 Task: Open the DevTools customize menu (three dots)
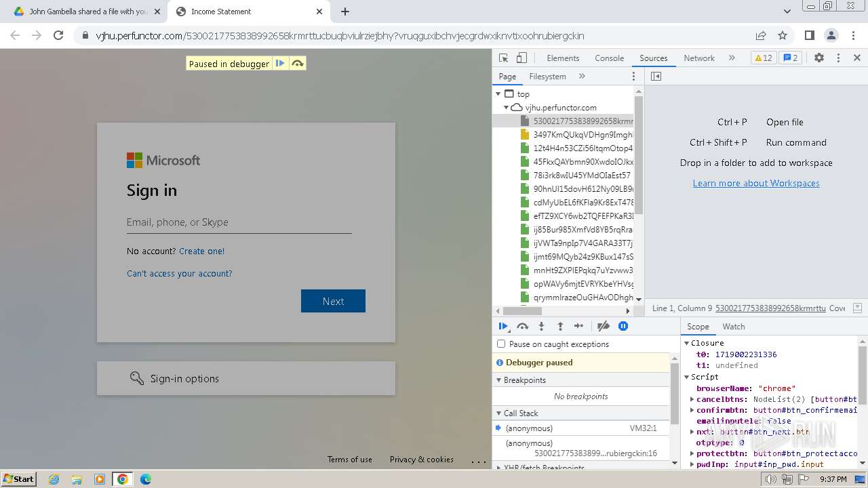click(838, 58)
